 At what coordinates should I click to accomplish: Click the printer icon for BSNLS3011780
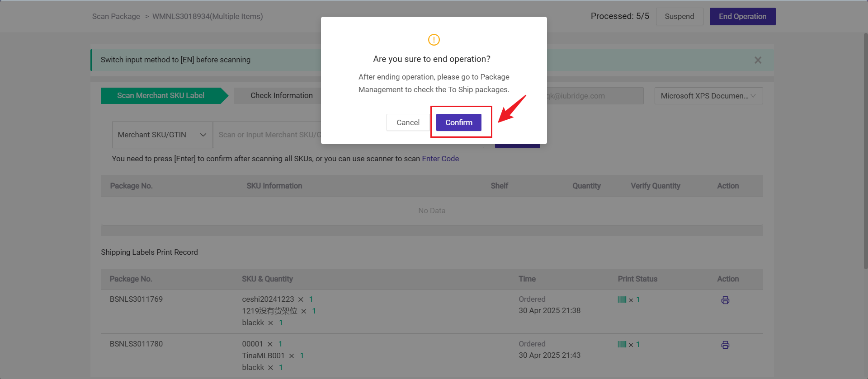[x=725, y=345]
